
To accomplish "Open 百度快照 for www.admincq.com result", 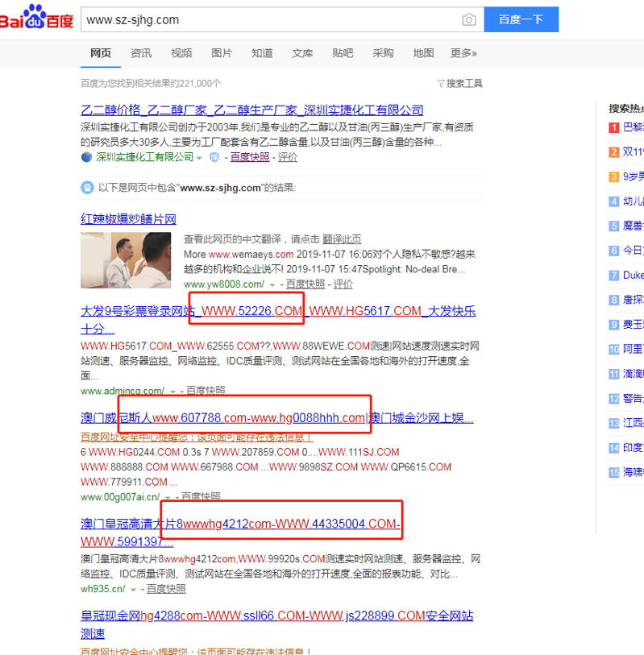I will (206, 391).
